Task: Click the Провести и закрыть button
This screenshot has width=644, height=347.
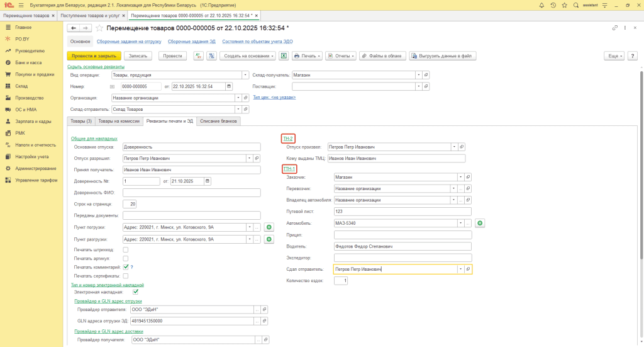Action: point(93,56)
